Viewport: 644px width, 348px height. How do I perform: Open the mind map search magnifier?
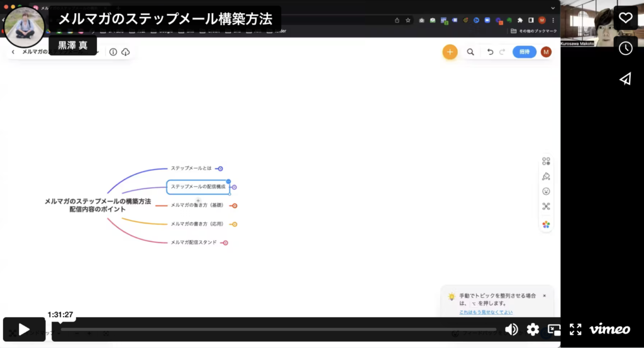[x=470, y=52]
